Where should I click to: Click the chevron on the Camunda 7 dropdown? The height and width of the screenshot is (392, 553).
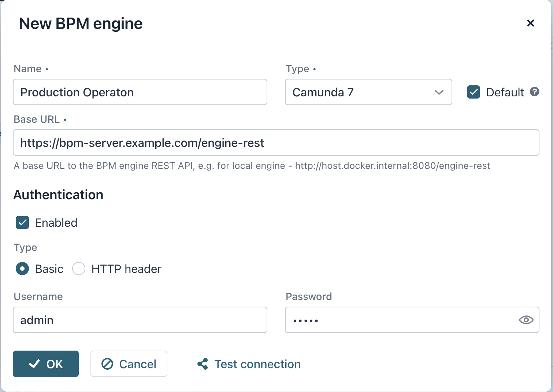tap(439, 92)
